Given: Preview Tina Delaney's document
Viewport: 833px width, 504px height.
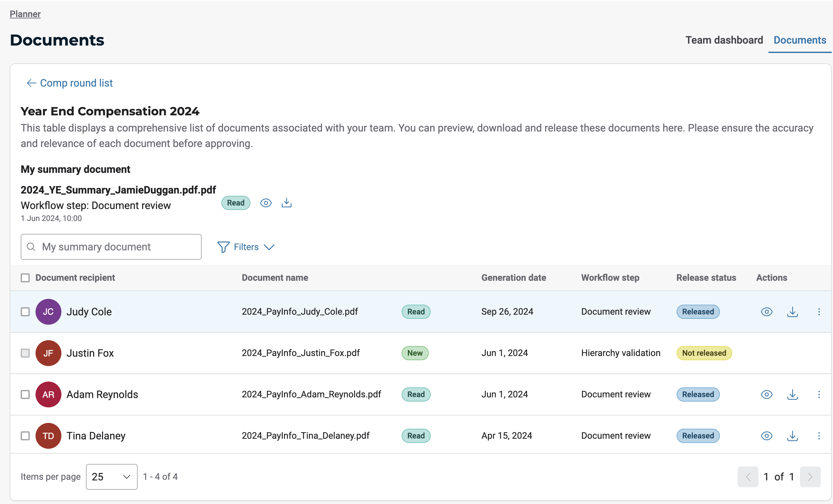Looking at the screenshot, I should [766, 436].
